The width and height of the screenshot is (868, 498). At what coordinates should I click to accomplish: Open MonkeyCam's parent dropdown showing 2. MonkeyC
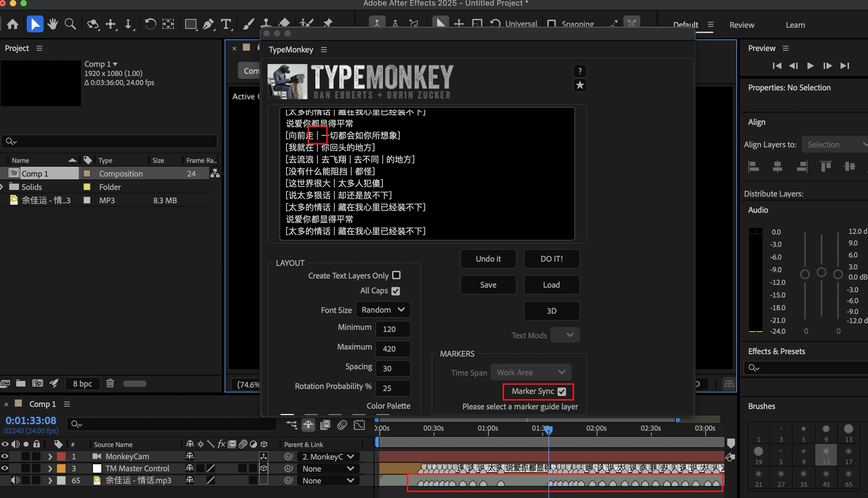[327, 456]
